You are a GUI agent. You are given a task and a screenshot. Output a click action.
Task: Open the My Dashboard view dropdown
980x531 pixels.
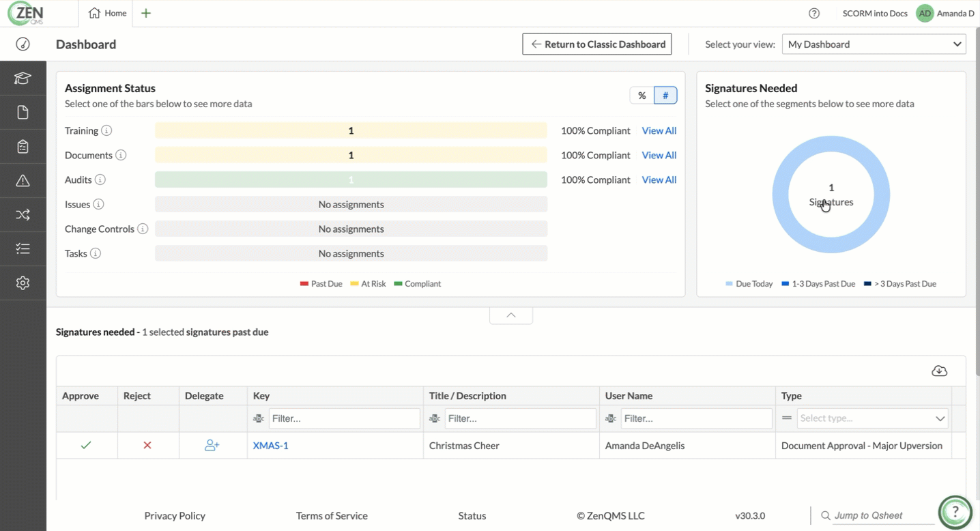click(x=874, y=44)
